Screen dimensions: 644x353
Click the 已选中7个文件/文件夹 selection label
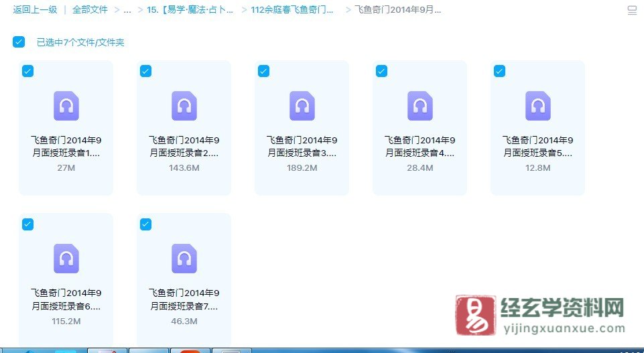point(80,42)
